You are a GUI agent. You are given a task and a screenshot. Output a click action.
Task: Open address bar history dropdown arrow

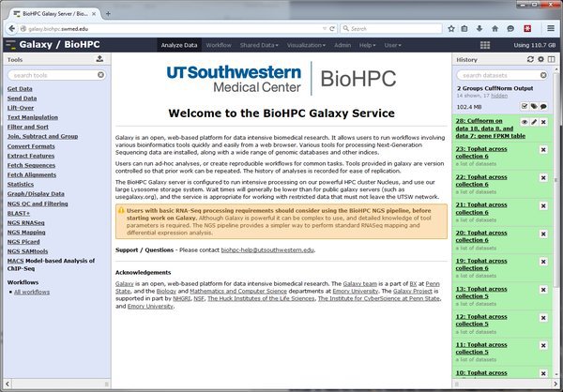(325, 29)
